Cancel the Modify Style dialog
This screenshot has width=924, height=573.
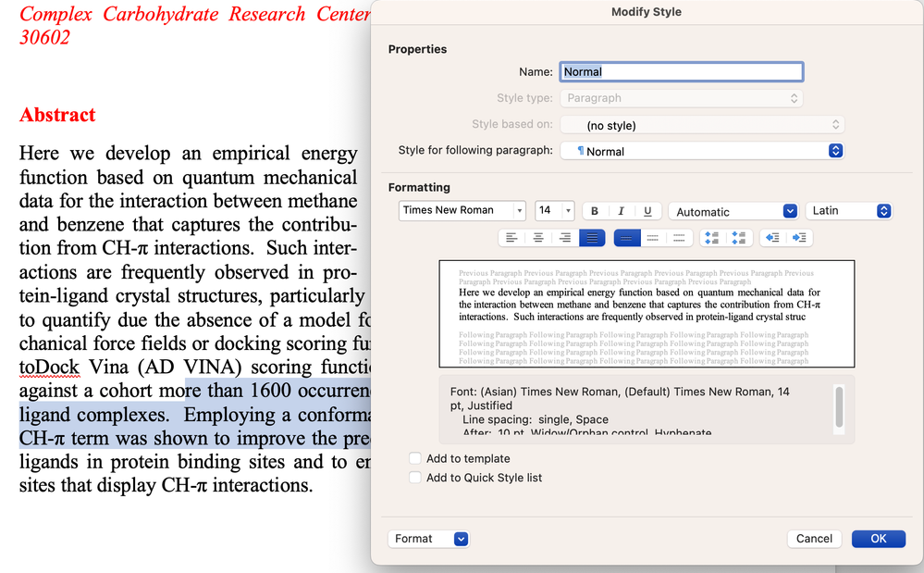(x=814, y=539)
